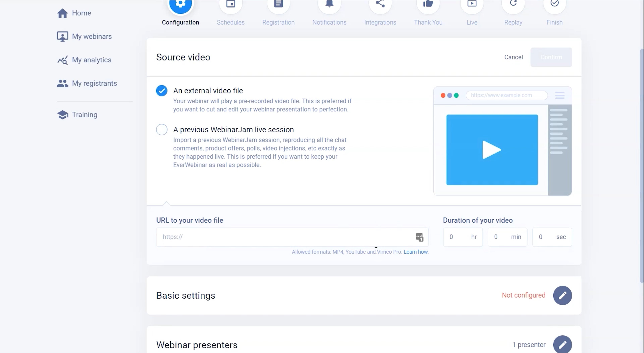Click the Schedules menu tab
Viewport: 644px width, 353px height.
pyautogui.click(x=230, y=13)
